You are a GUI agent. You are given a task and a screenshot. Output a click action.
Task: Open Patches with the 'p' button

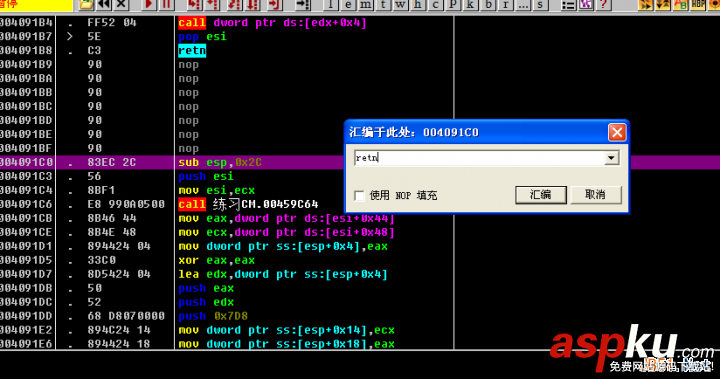[x=453, y=5]
